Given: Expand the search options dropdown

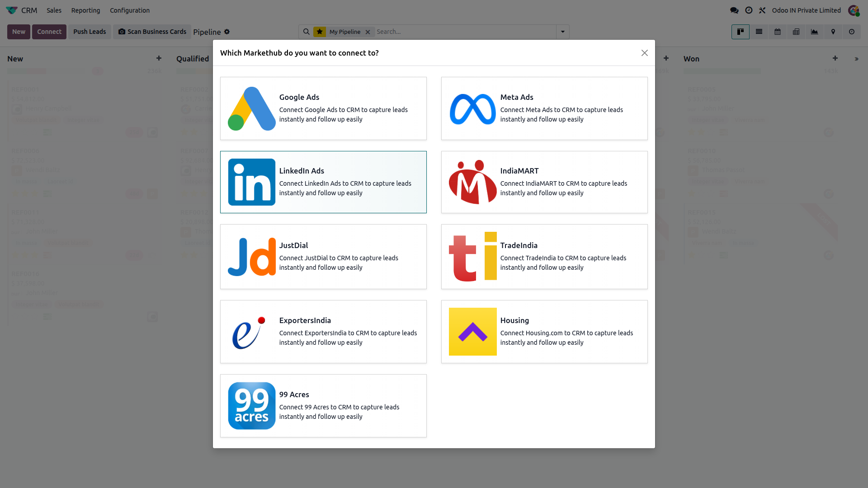Looking at the screenshot, I should (x=562, y=32).
